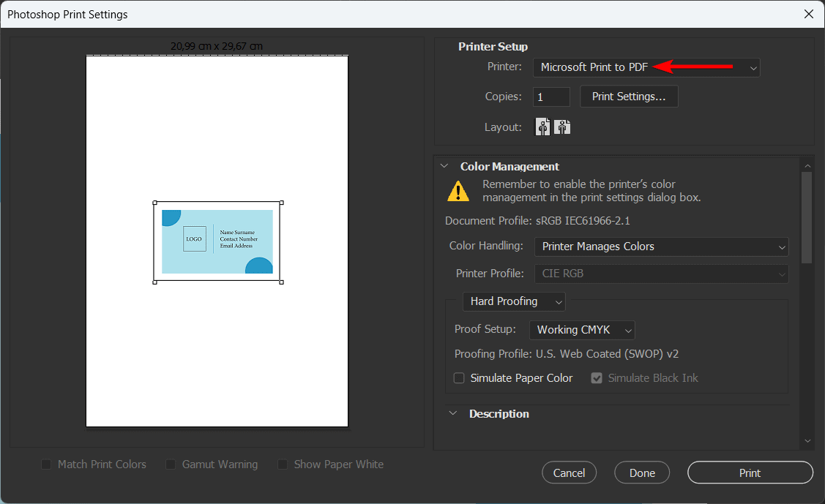Toggle Simulate Black Ink checkbox
825x504 pixels.
(x=596, y=378)
